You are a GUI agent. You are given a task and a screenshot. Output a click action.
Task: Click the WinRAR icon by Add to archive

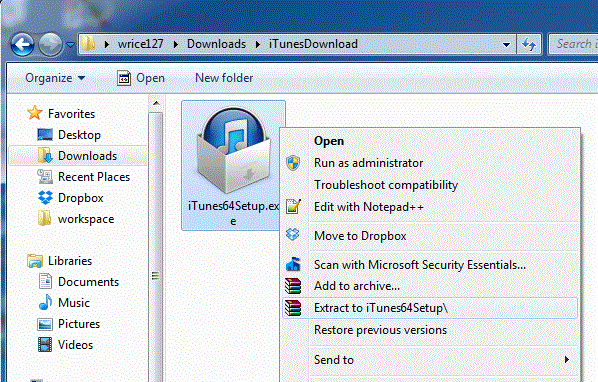click(x=293, y=286)
